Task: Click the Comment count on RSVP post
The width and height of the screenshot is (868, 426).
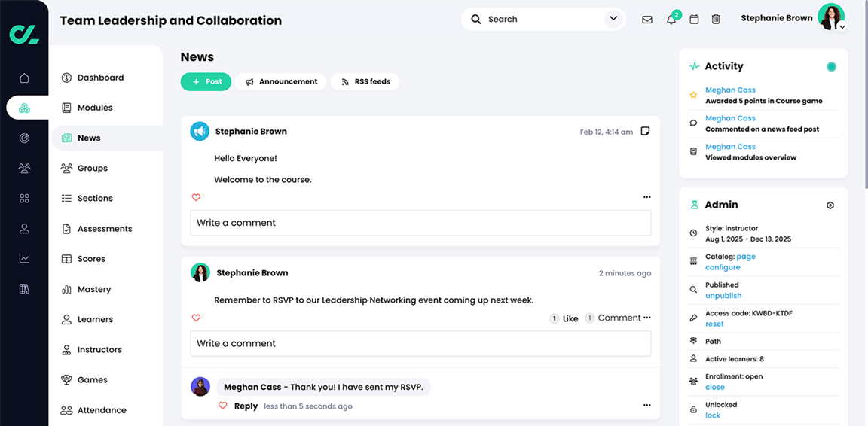Action: (x=613, y=318)
